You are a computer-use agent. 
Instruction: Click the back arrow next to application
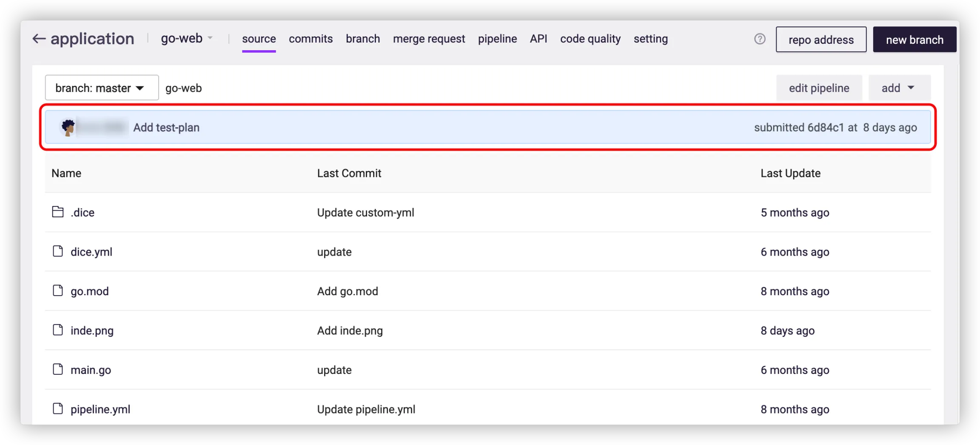[x=39, y=39]
